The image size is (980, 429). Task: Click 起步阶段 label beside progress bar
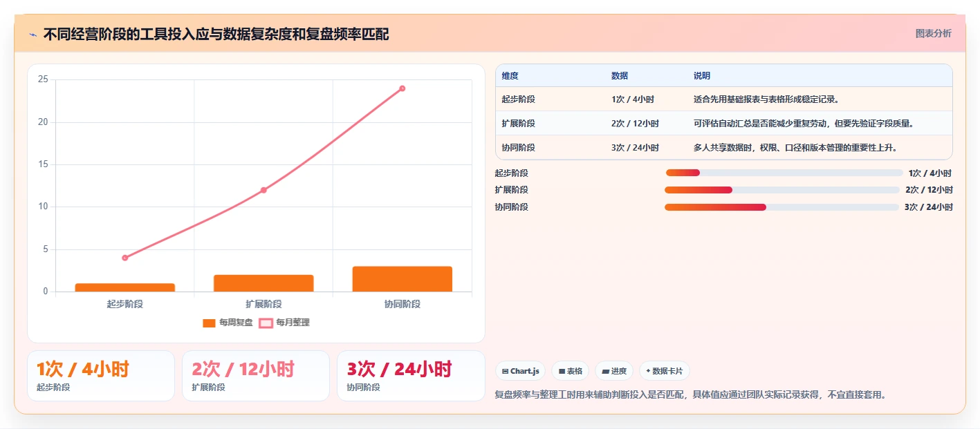coord(512,173)
